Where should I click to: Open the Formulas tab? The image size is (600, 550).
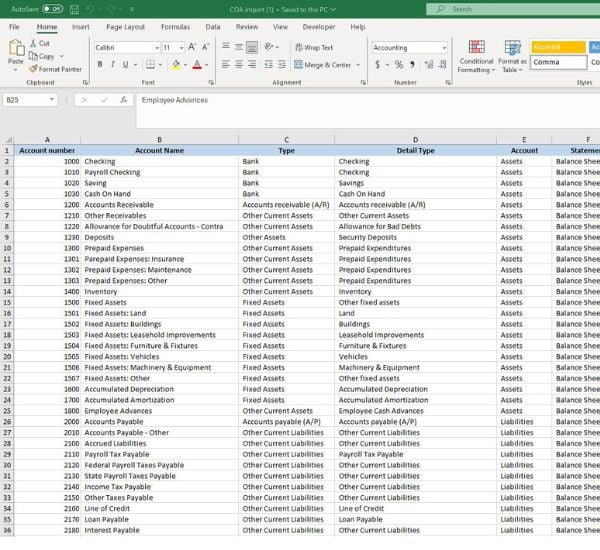(175, 27)
